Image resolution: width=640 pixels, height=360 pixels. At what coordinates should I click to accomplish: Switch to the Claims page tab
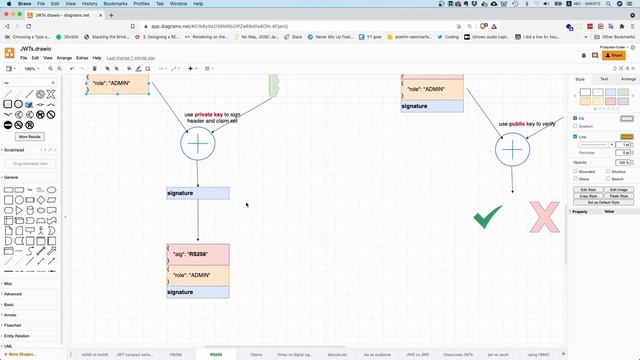(x=256, y=354)
